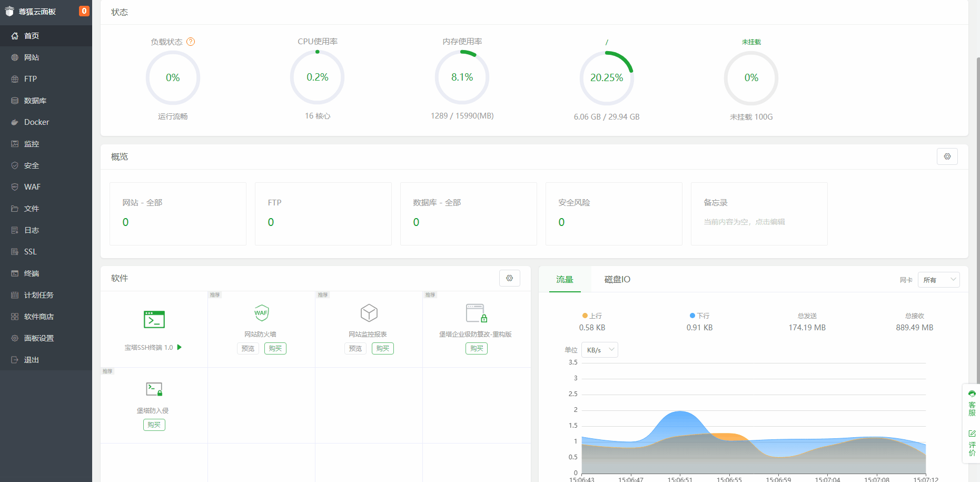
Task: Click the WAF shield icon in sidebar
Action: [x=15, y=187]
